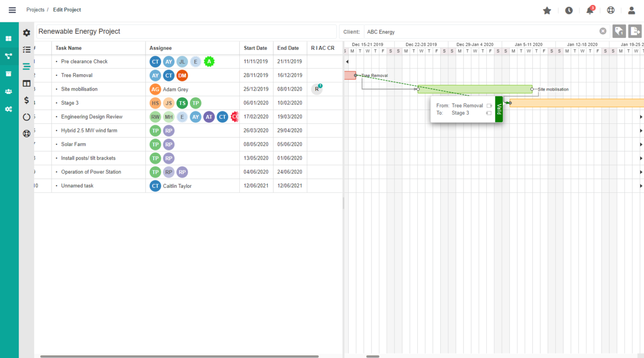Click Adam Grey's orange avatar circle
The width and height of the screenshot is (644, 358).
[x=155, y=89]
